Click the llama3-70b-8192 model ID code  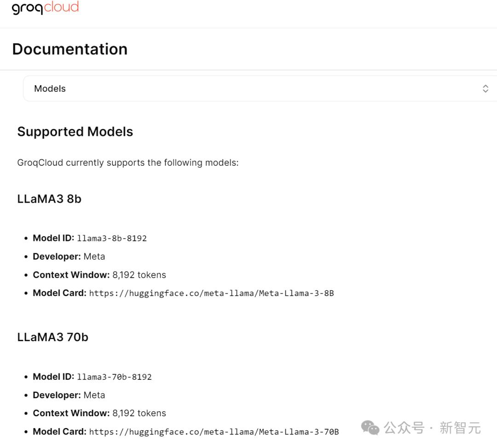pyautogui.click(x=114, y=377)
